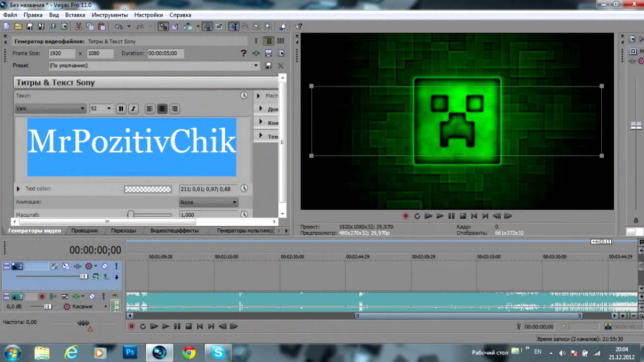Viewport: 644px width, 362px height.
Task: Open help question mark in generator panel
Action: [x=244, y=53]
